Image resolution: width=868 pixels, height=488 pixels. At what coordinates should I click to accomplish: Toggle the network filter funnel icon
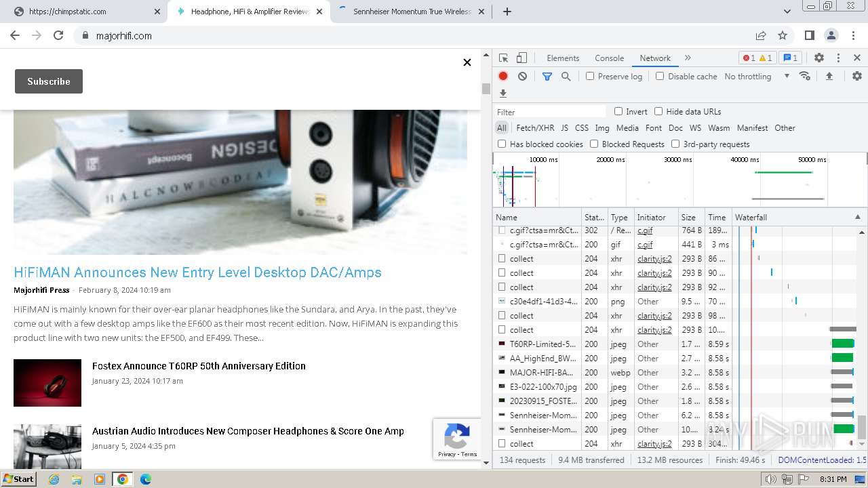point(547,77)
